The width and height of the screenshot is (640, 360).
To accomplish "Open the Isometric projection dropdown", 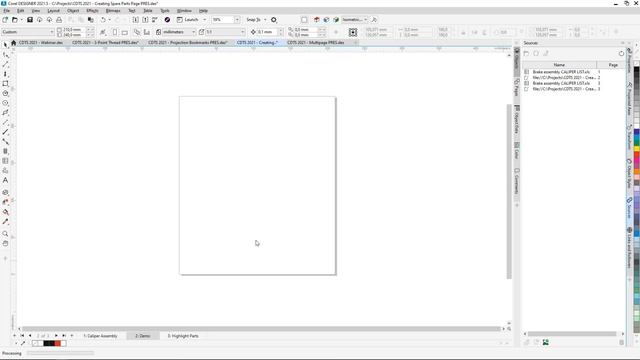I will point(366,20).
